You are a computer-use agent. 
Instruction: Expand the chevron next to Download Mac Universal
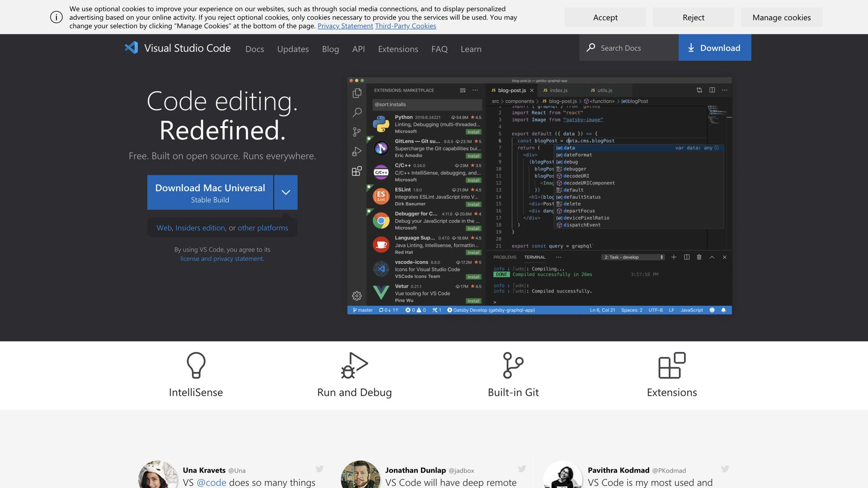285,192
